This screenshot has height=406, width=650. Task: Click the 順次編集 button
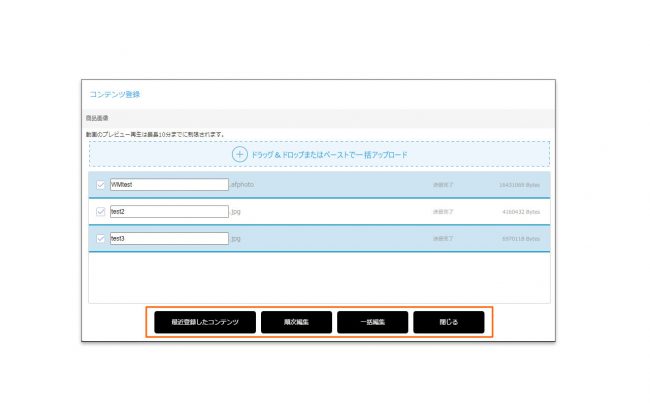[x=296, y=322]
